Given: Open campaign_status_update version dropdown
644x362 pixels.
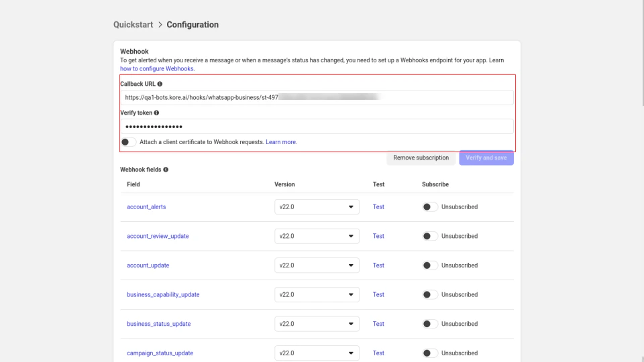Looking at the screenshot, I should [317, 353].
